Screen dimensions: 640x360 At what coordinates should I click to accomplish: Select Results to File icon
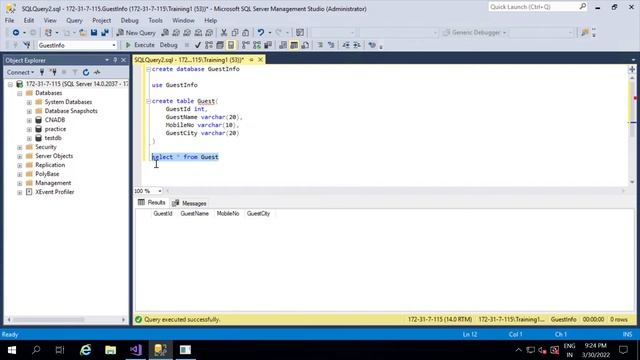(x=305, y=45)
